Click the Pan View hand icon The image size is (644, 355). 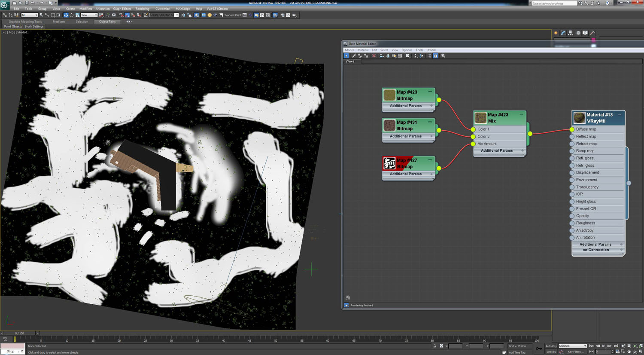point(629,352)
